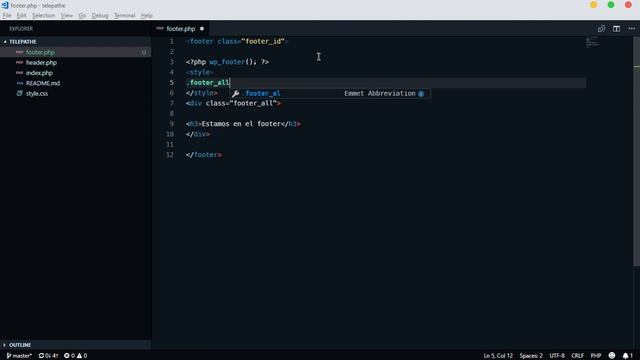Open the Debug menu
The image size is (640, 360).
(x=100, y=16)
